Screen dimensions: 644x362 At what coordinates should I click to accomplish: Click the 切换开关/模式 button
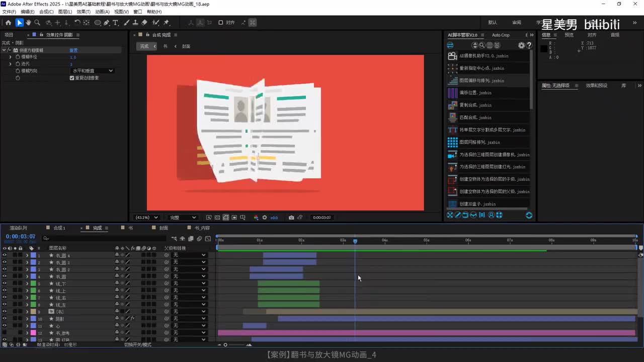(x=138, y=345)
